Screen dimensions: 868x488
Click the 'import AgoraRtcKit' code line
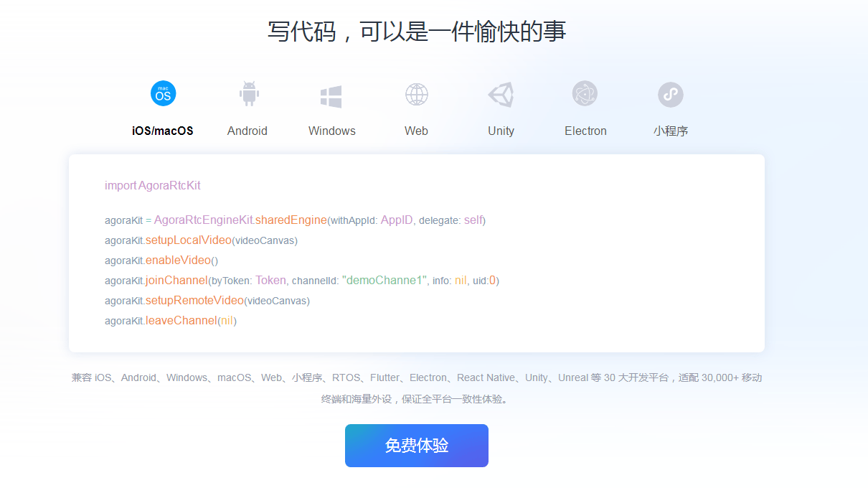153,185
